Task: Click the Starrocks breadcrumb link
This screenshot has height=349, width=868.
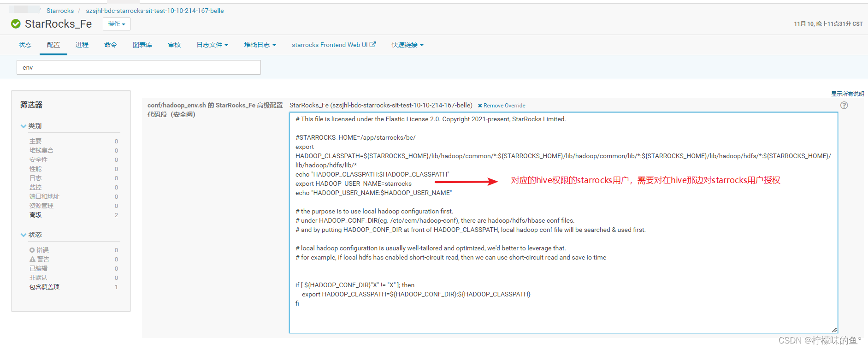Action: 60,11
